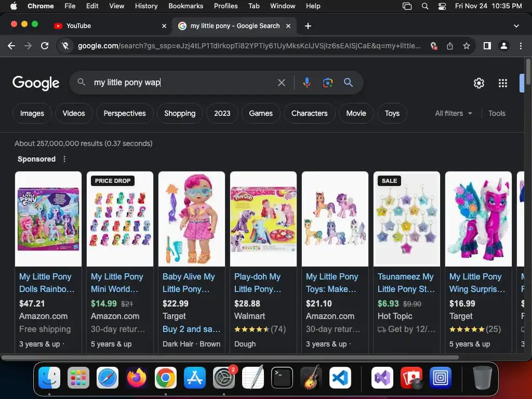The width and height of the screenshot is (532, 399).
Task: Go to Google home via logo
Action: coord(36,83)
